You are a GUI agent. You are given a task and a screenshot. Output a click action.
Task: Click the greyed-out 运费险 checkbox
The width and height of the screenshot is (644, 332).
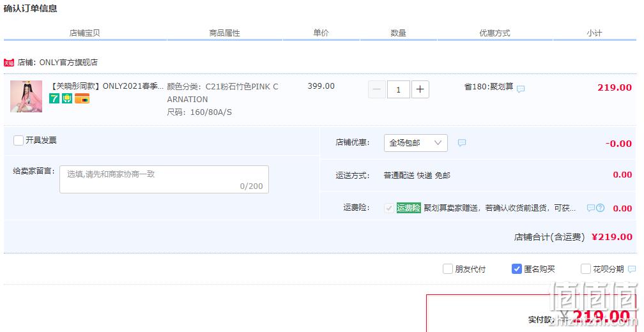[388, 208]
